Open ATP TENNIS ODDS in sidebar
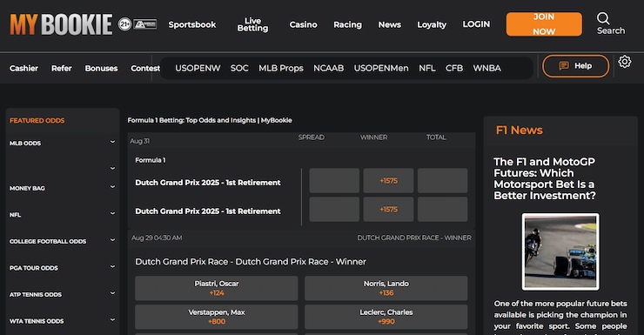644x335 pixels. tap(36, 295)
